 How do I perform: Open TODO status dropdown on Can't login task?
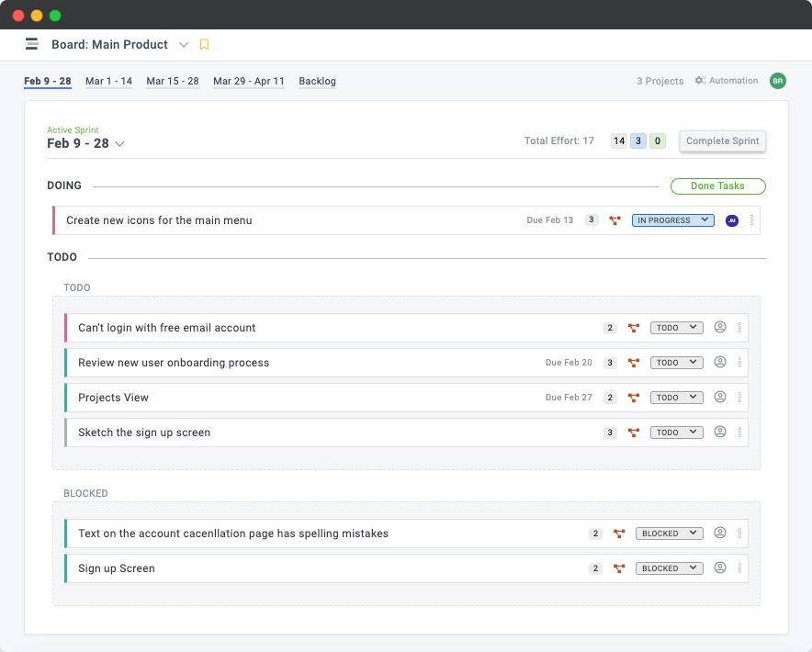676,328
